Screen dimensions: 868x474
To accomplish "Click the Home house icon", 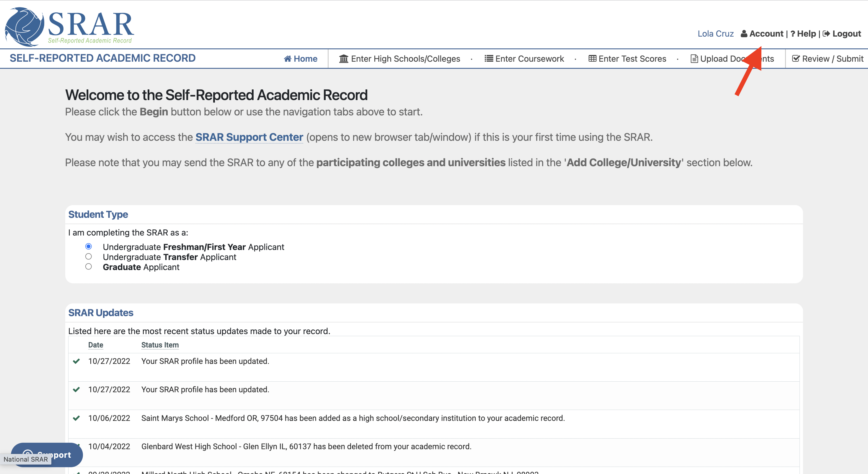I will click(288, 59).
